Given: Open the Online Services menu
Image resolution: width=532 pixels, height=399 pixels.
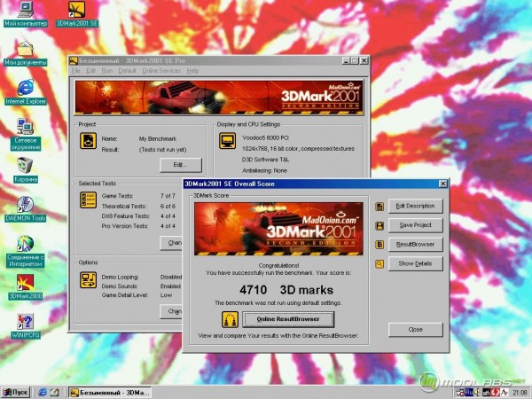Looking at the screenshot, I should point(161,71).
